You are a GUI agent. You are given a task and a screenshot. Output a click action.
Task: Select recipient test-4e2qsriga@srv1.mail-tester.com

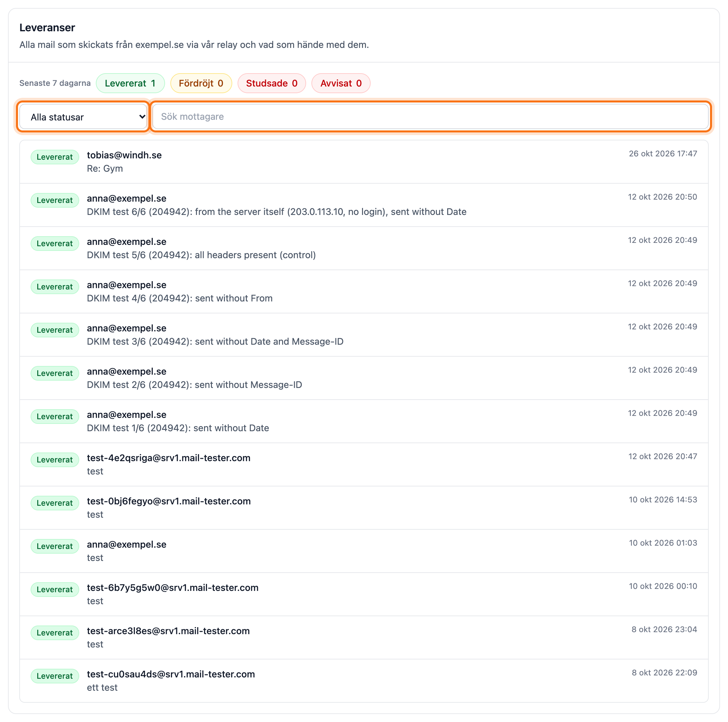pyautogui.click(x=168, y=458)
